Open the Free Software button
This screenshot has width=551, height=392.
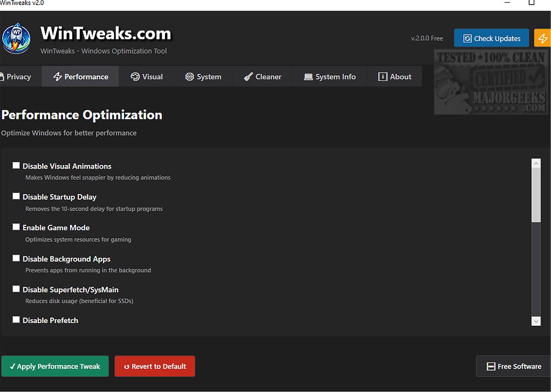[514, 366]
